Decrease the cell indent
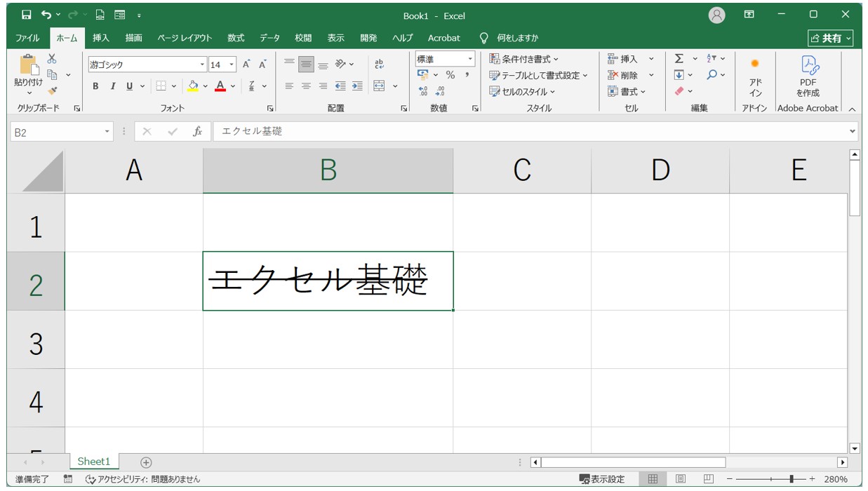Screen dimensions: 868x491 pyautogui.click(x=340, y=86)
